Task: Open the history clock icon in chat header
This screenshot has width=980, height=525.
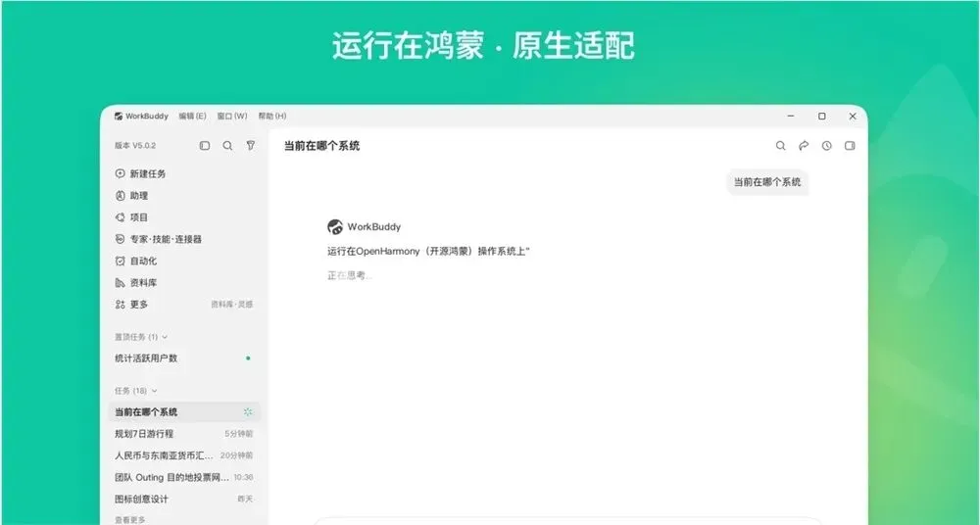Action: click(827, 146)
